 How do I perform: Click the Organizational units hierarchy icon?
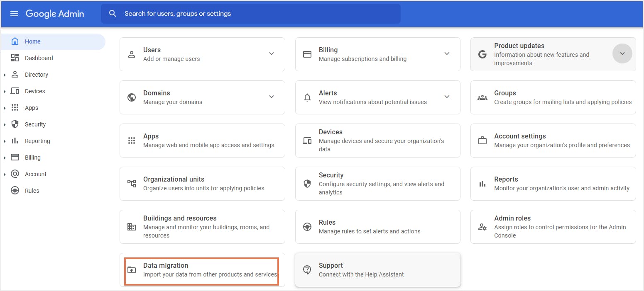[132, 184]
